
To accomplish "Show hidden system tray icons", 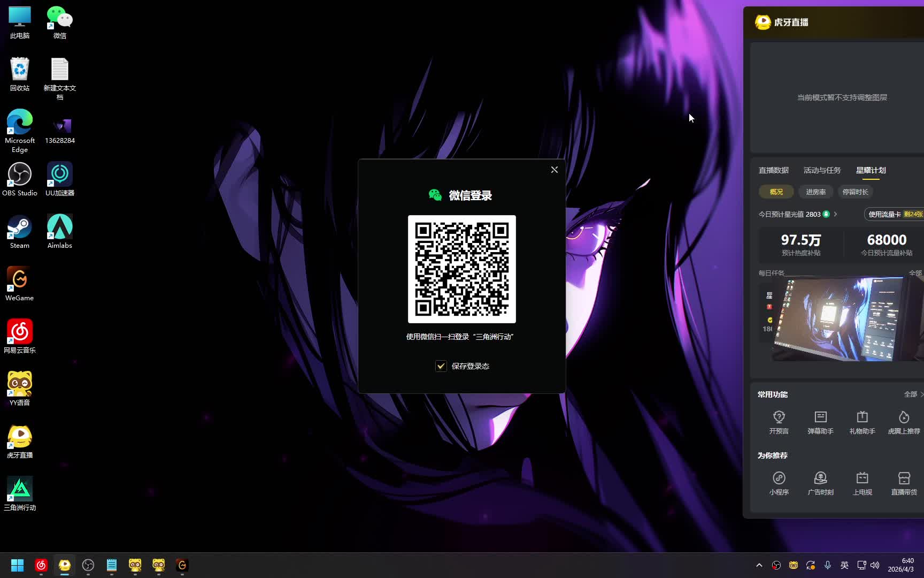I will (x=759, y=565).
